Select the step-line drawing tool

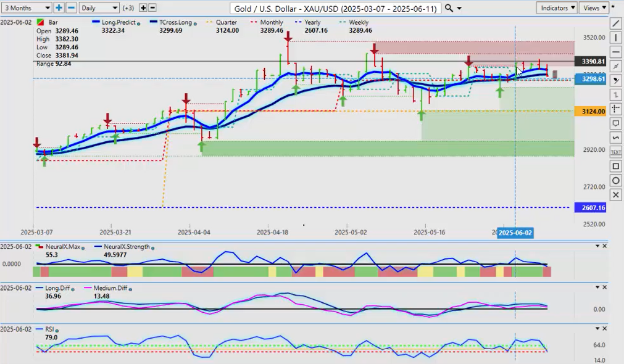coord(615,95)
